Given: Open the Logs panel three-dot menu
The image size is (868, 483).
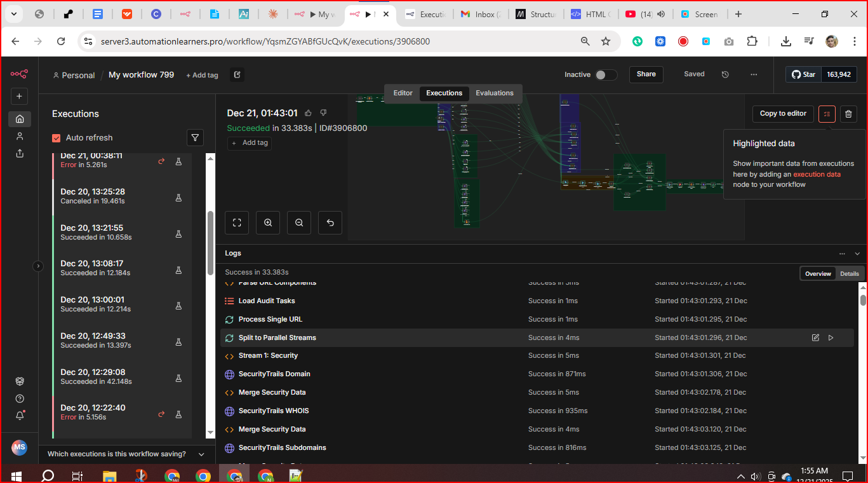Looking at the screenshot, I should tap(843, 253).
